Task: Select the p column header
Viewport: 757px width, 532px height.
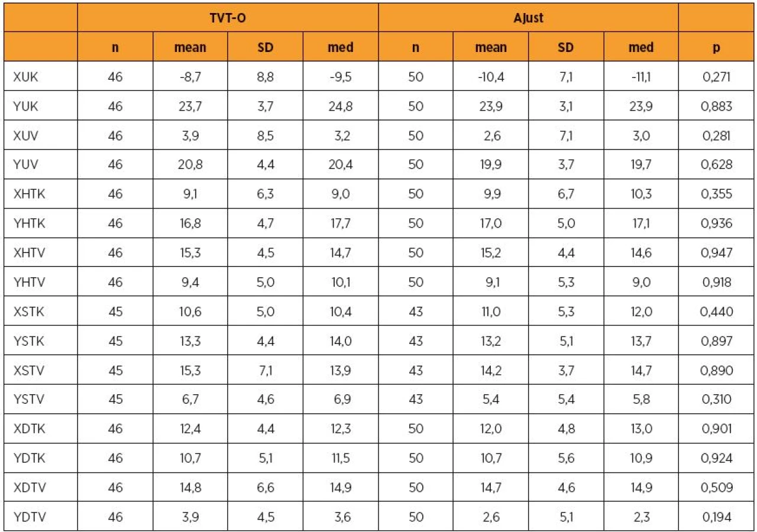Action: [716, 47]
